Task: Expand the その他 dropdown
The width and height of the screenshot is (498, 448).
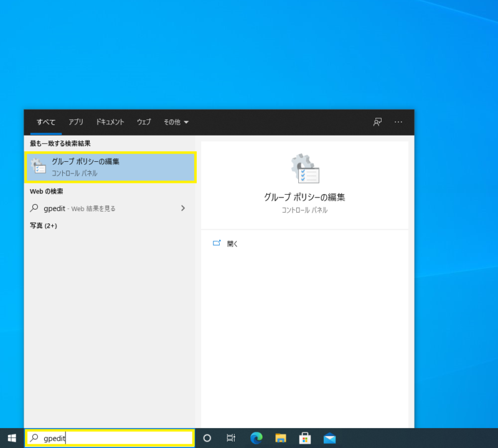Action: coord(176,122)
